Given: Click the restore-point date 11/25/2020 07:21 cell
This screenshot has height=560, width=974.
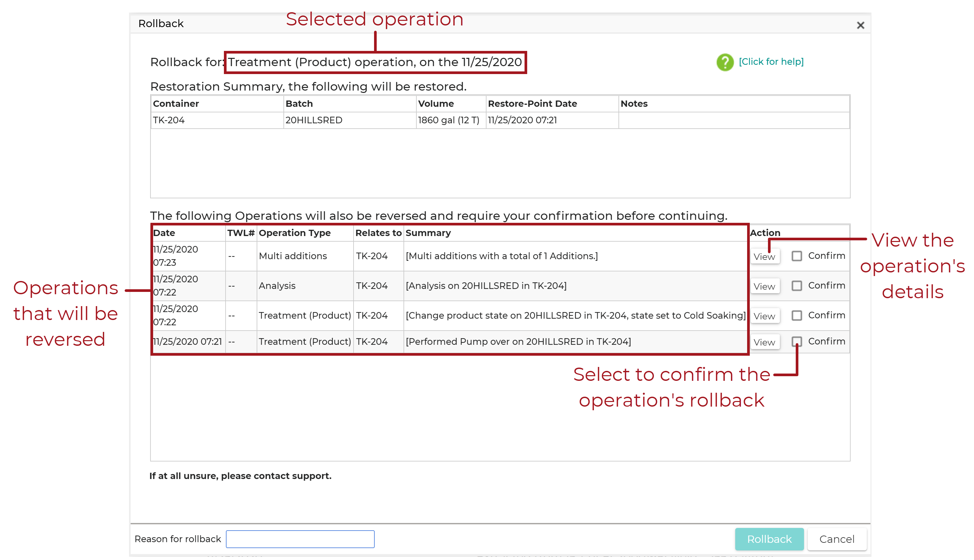Looking at the screenshot, I should [x=552, y=120].
